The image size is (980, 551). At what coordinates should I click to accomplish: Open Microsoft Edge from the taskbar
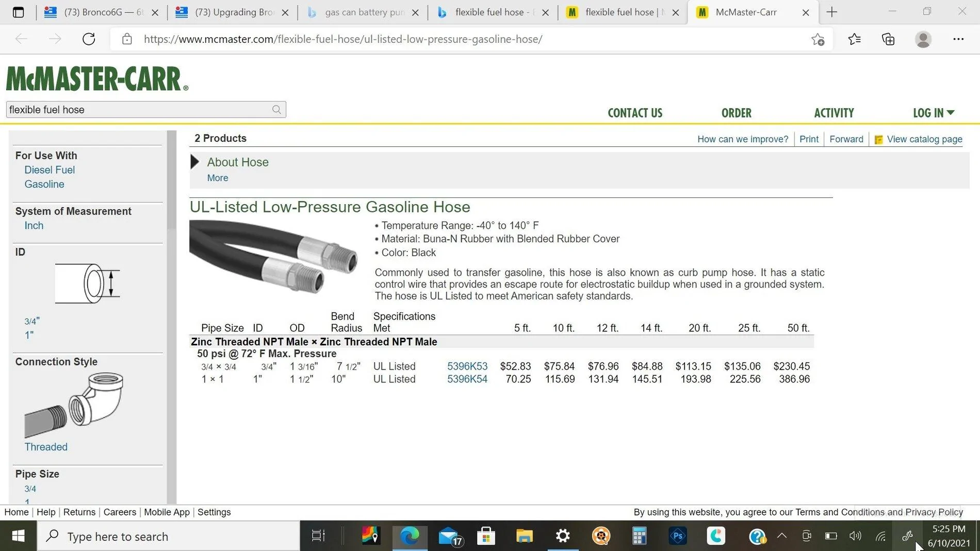(410, 536)
